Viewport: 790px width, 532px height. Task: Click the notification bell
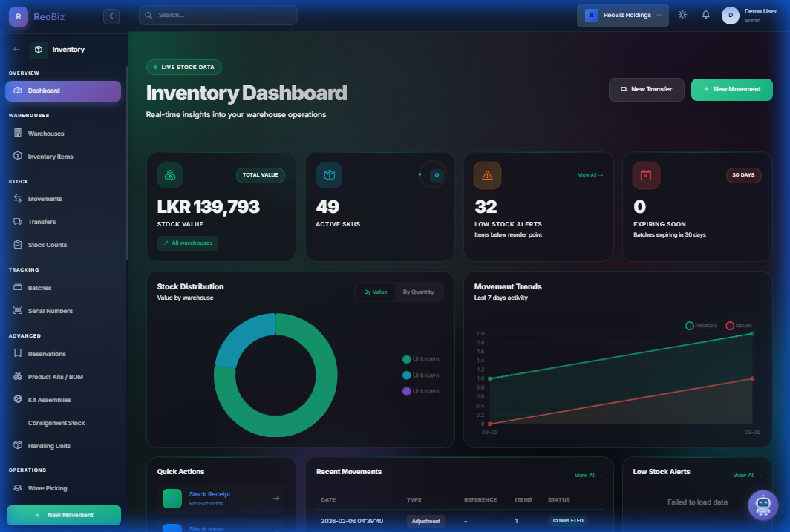point(705,14)
